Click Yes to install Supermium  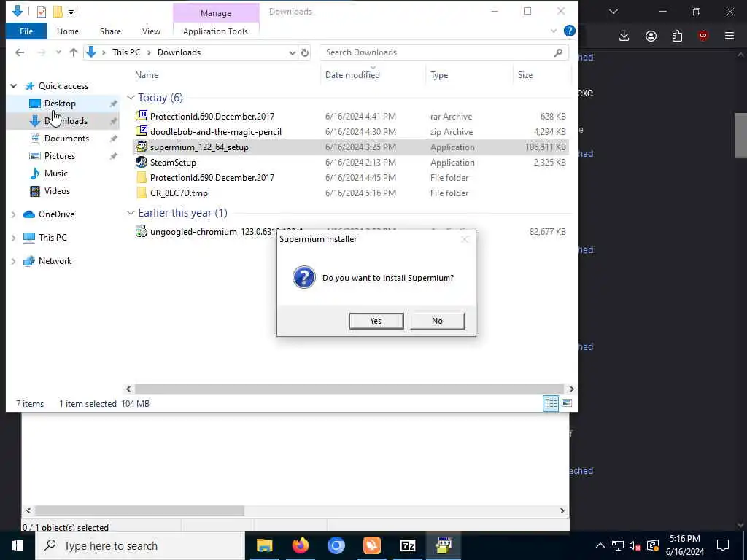[x=376, y=321]
